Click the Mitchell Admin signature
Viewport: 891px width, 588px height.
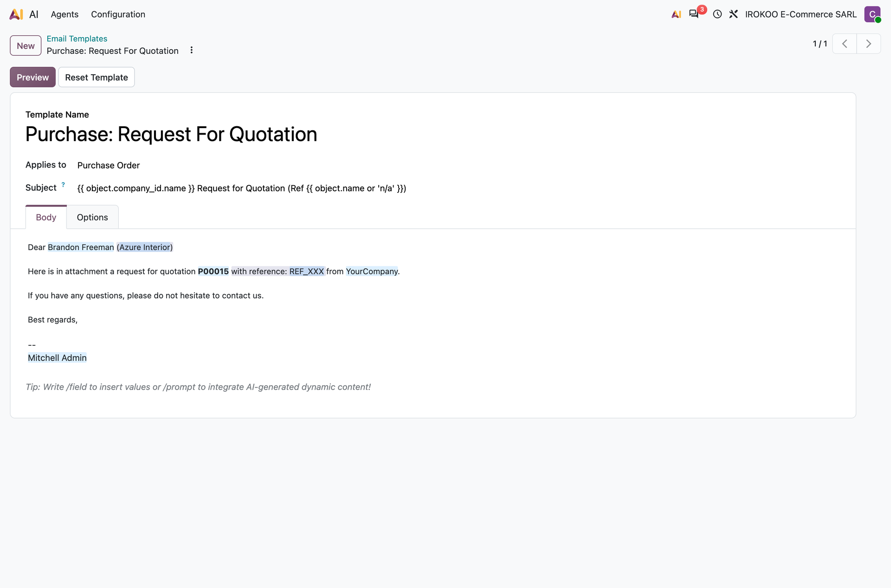(57, 358)
